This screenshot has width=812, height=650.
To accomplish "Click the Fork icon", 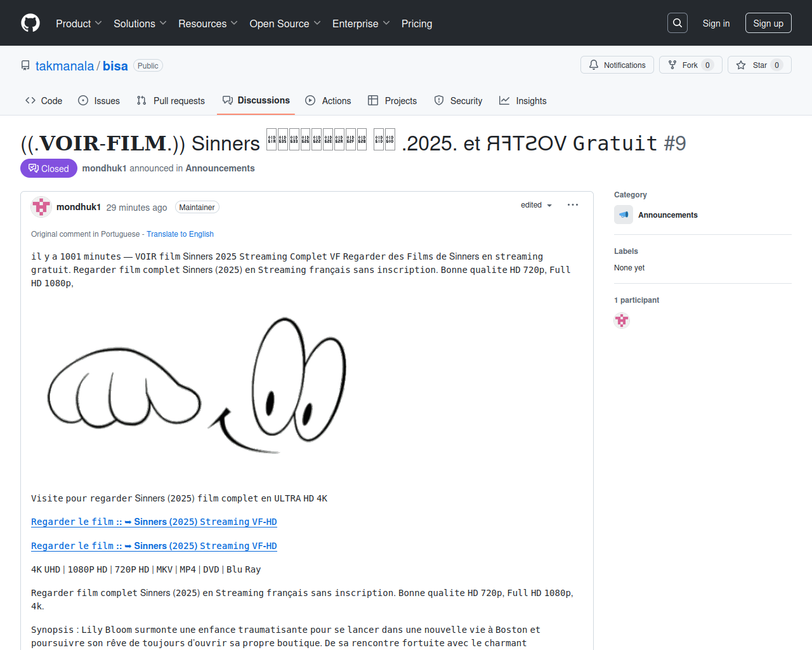I will [x=672, y=65].
